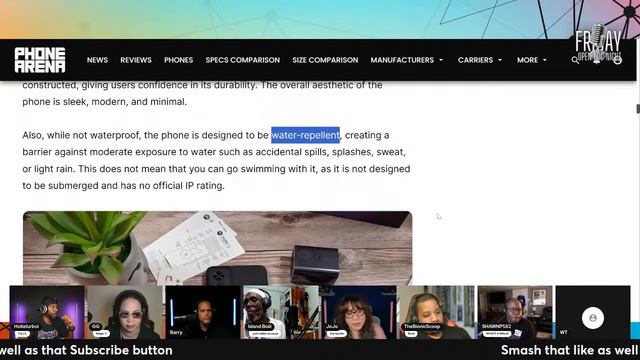Click the Carriers menu label
The height and width of the screenshot is (360, 640).
click(476, 60)
